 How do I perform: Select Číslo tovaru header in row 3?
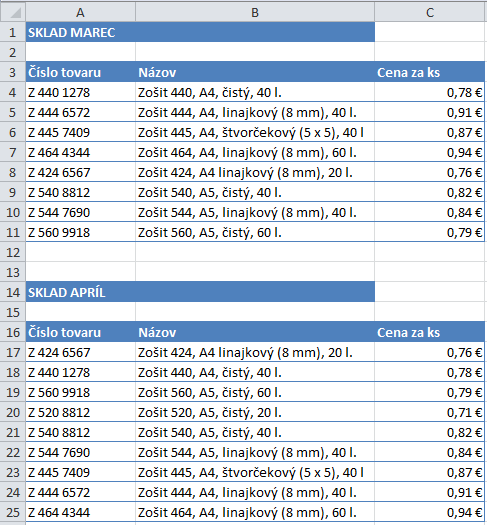[81, 72]
